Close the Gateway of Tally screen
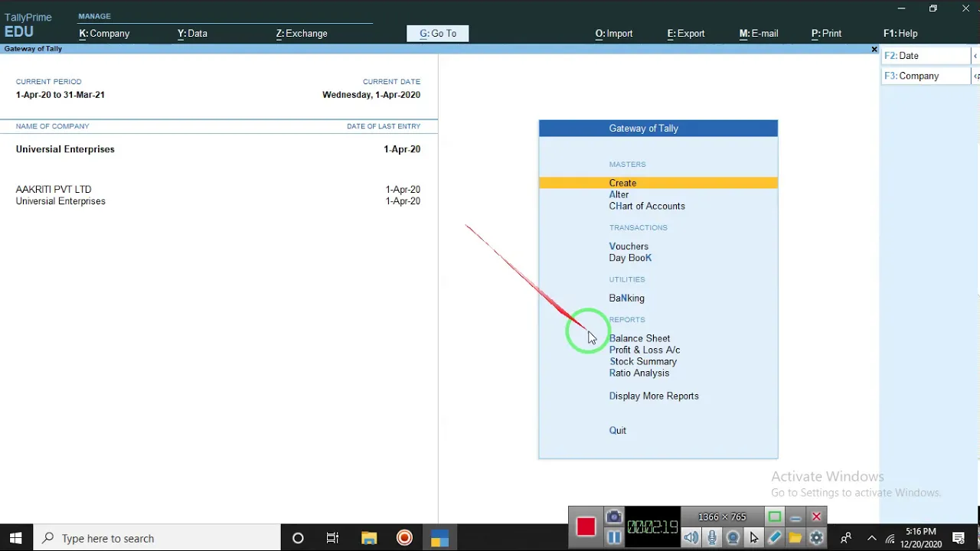 874,49
